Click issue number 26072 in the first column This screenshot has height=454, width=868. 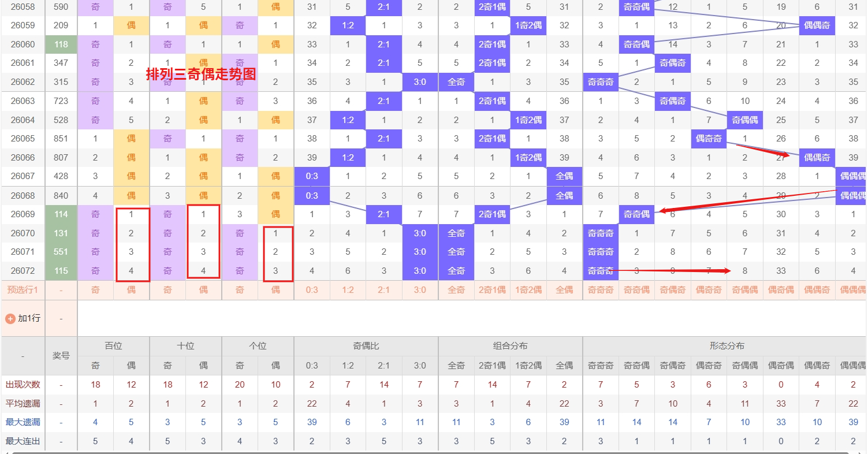tap(23, 270)
